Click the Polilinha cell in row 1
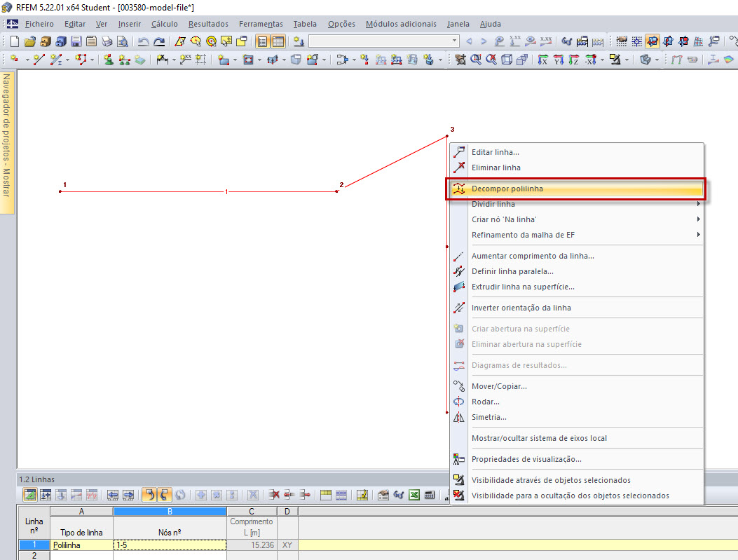 pos(81,545)
